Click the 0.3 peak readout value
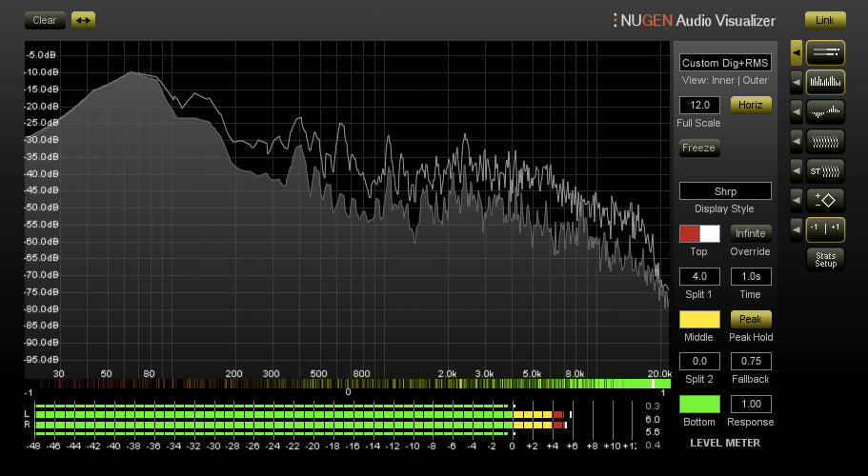Viewport: 868px width, 476px height. (x=653, y=407)
